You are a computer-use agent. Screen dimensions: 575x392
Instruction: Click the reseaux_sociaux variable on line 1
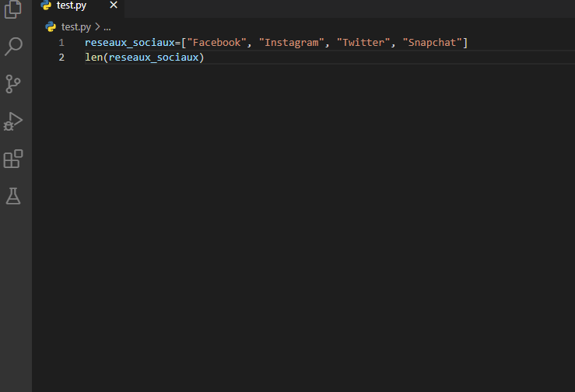pos(130,43)
